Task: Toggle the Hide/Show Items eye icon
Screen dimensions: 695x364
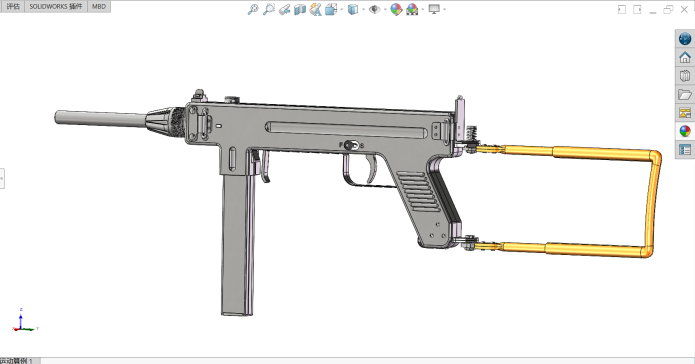Action: [375, 9]
